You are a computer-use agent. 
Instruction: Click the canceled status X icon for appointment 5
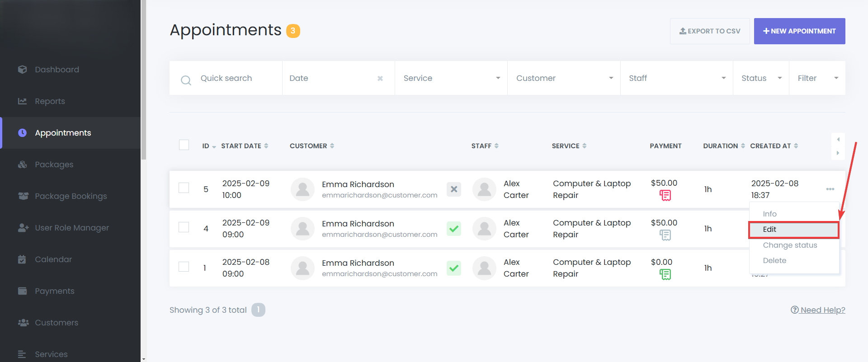[454, 189]
